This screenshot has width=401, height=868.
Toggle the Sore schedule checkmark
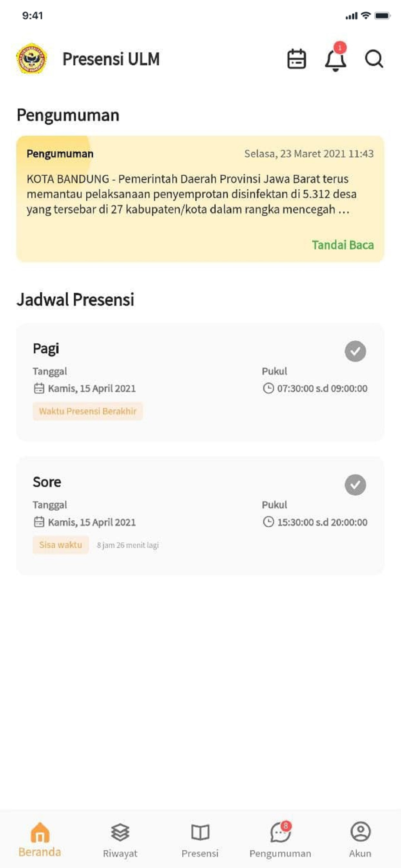pos(355,485)
